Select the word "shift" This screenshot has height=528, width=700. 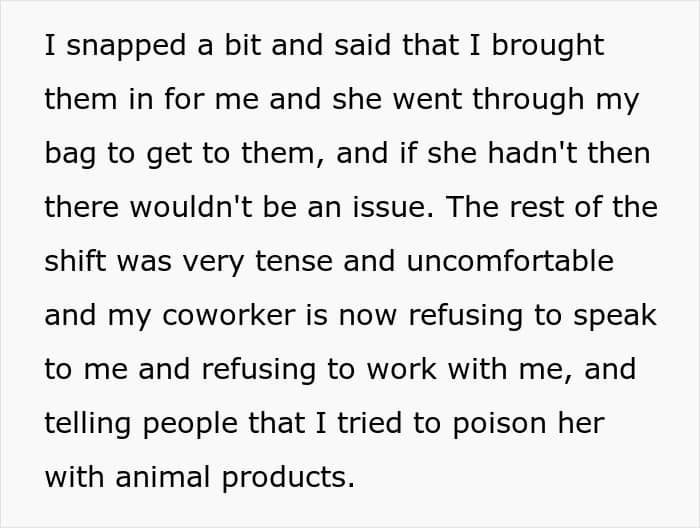(x=75, y=261)
